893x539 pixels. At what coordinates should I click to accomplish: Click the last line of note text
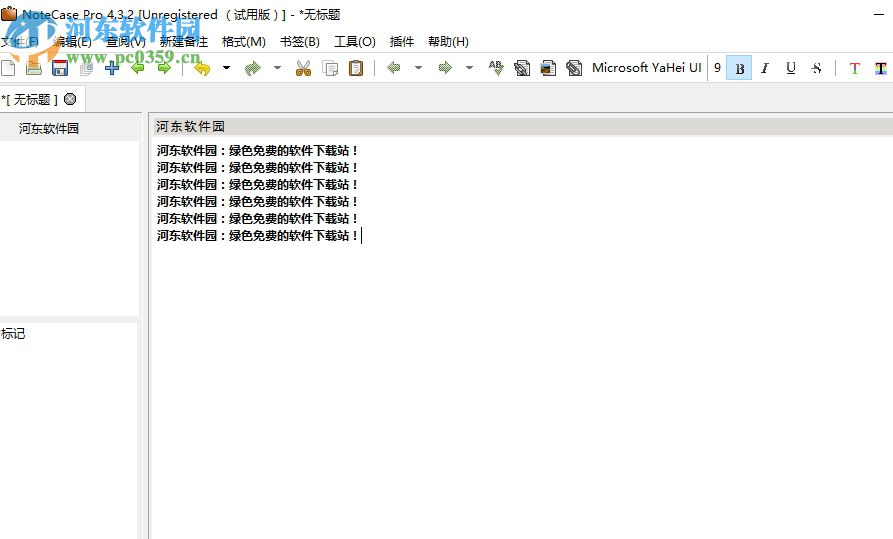pos(257,236)
